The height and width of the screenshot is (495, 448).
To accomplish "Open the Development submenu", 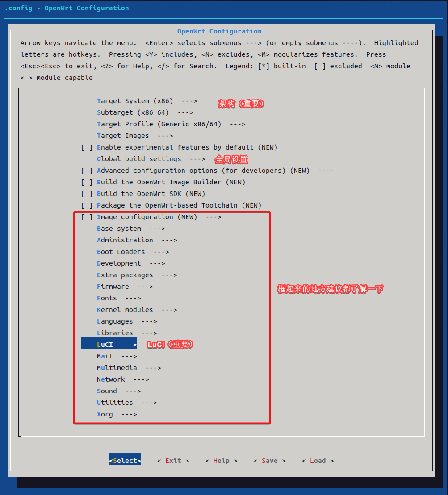I will coord(131,264).
